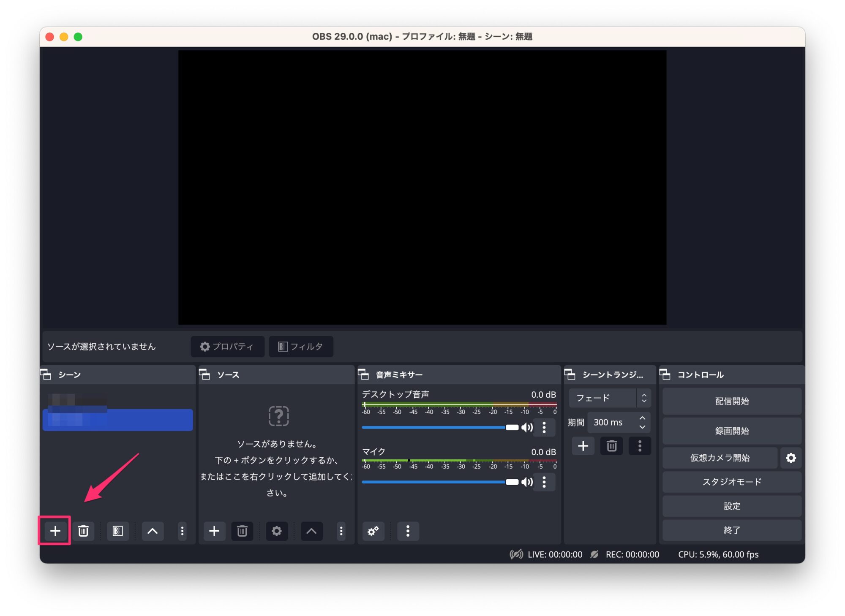Add a scene transition with plus button
The height and width of the screenshot is (616, 845).
(583, 446)
